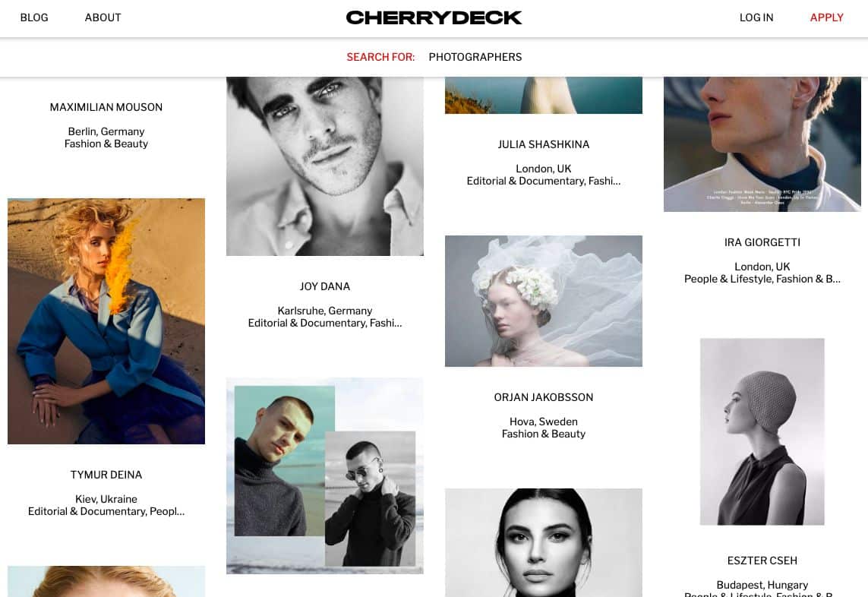Open Eszter Cseh's swim cap profile photo
The image size is (868, 597).
762,432
